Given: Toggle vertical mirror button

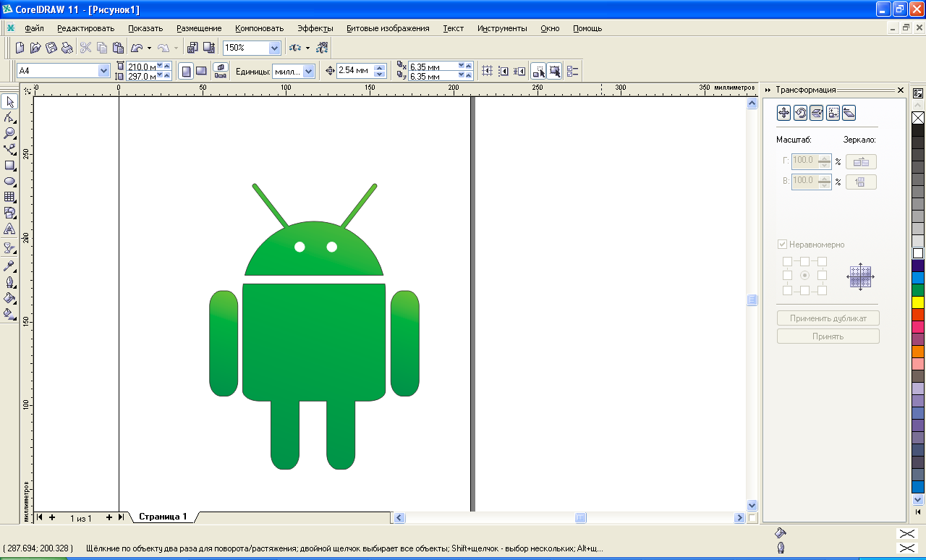Looking at the screenshot, I should 861,182.
